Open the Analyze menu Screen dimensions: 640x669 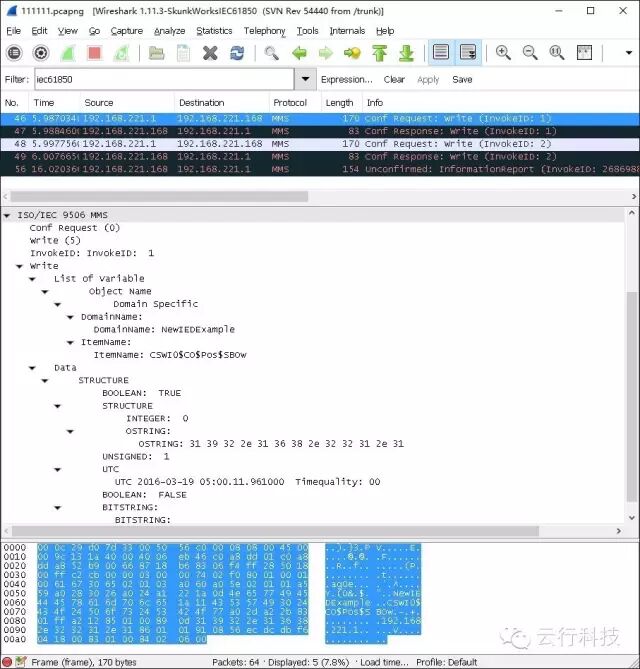(169, 31)
